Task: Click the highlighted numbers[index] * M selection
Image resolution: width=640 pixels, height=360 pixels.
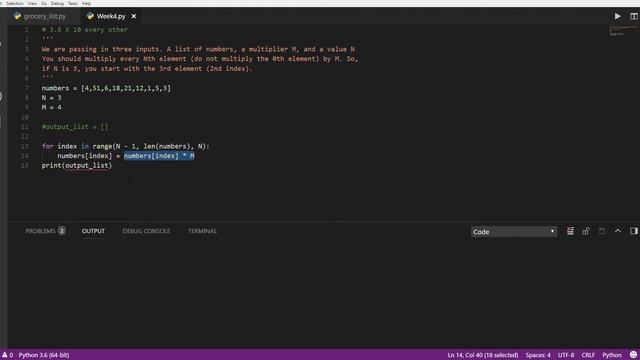Action: click(159, 156)
